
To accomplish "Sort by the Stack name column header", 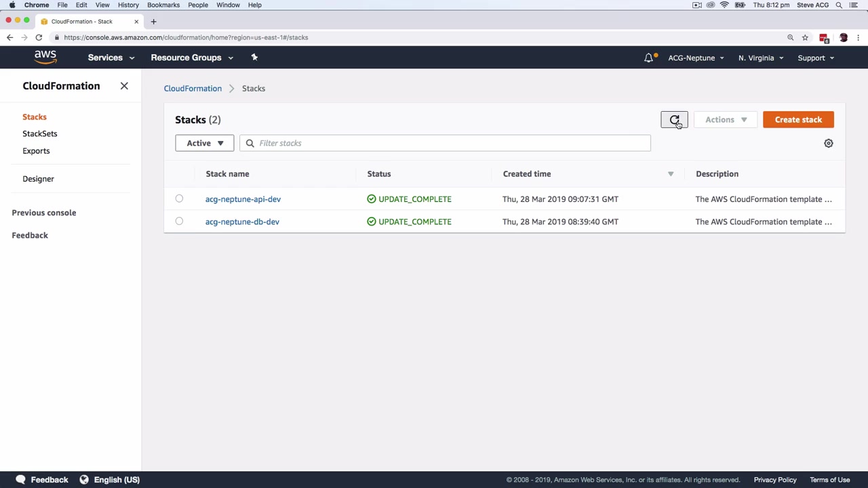I will (x=227, y=174).
